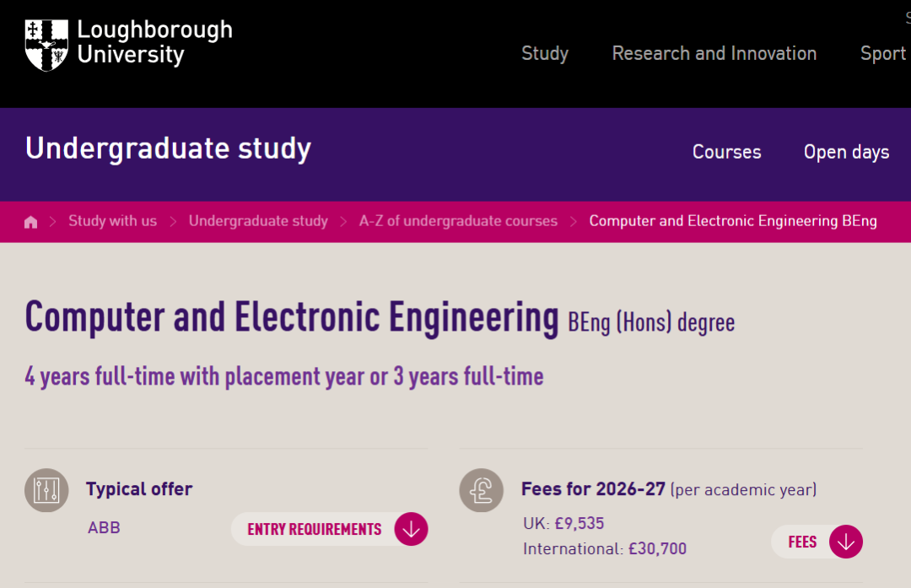Open the Study menu
Viewport: 911px width, 588px height.
click(x=545, y=53)
